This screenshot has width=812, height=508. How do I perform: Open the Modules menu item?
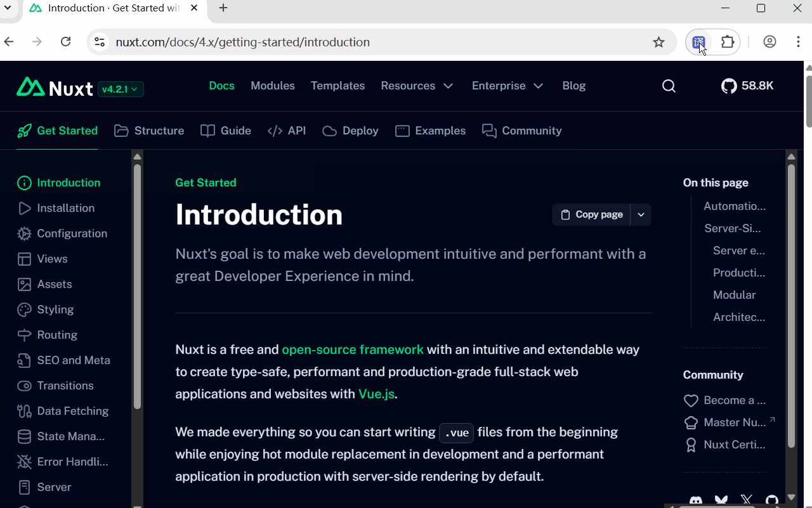click(272, 86)
